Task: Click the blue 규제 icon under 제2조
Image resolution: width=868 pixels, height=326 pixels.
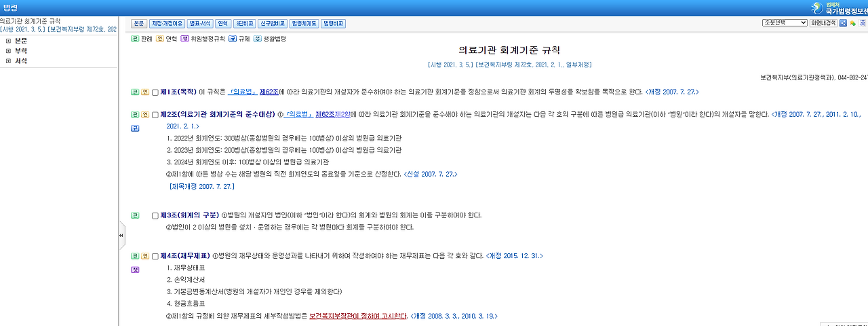Action: [135, 128]
